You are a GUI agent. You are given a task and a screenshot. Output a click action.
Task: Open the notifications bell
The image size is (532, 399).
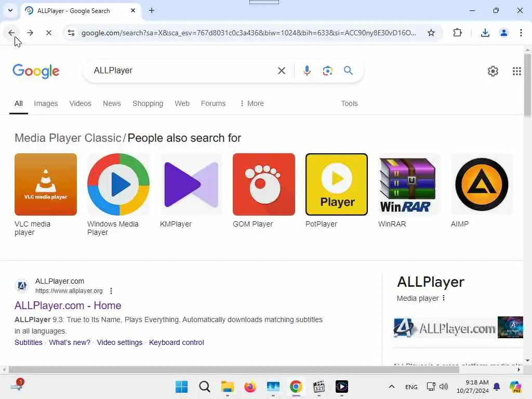point(497,387)
